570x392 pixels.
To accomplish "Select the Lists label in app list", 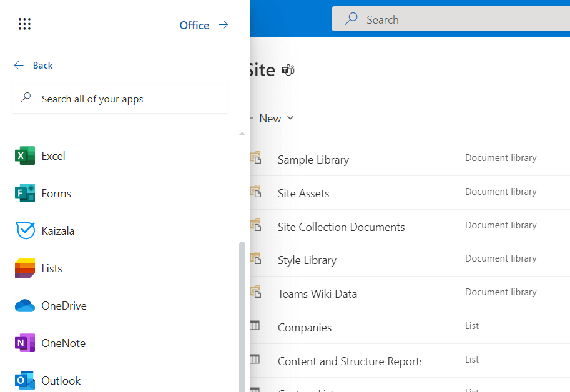I will tap(52, 268).
